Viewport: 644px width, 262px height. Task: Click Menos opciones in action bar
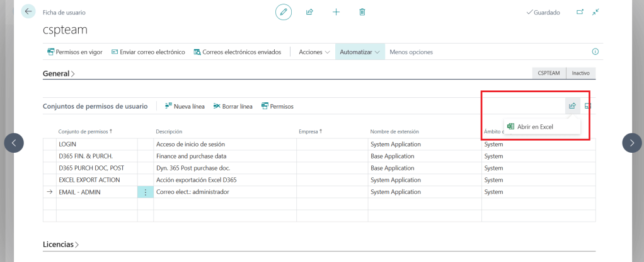pos(411,52)
